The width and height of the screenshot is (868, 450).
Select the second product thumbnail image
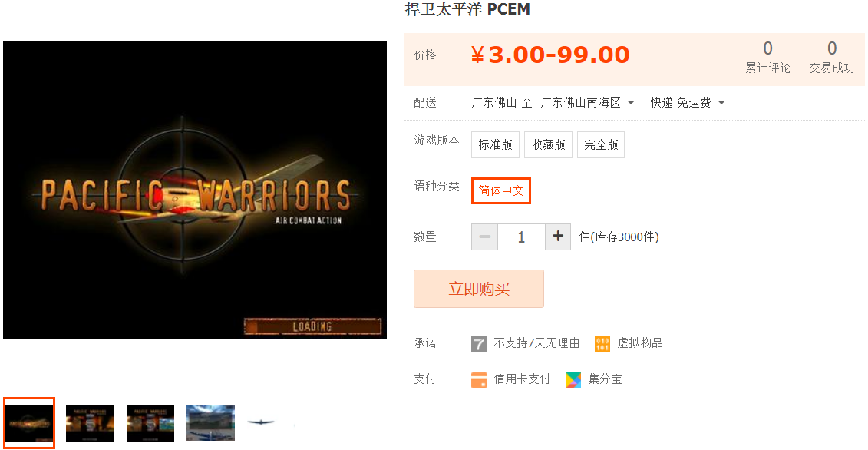(x=90, y=423)
